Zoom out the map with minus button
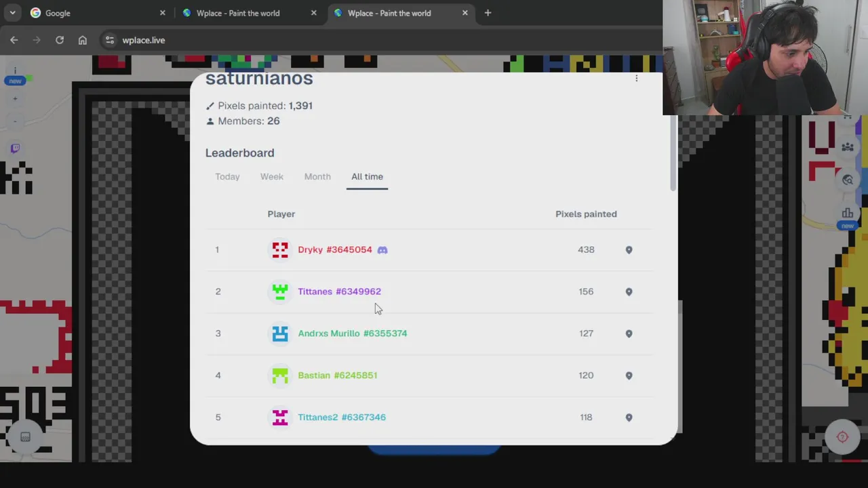 click(x=15, y=122)
